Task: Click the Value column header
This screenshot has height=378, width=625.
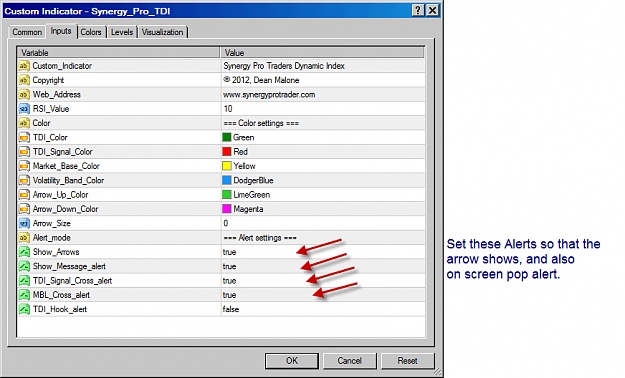Action: click(x=322, y=53)
